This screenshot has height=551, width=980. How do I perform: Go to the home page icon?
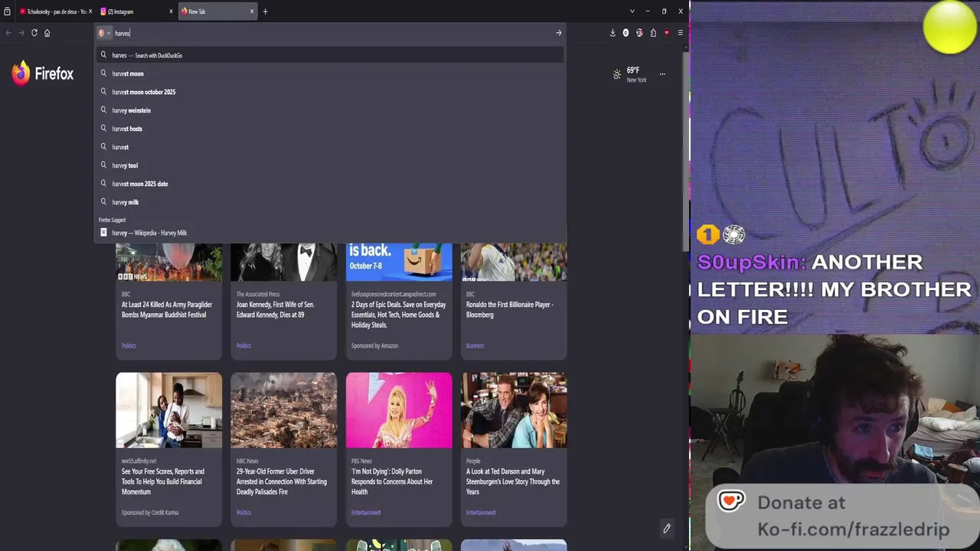coord(47,33)
